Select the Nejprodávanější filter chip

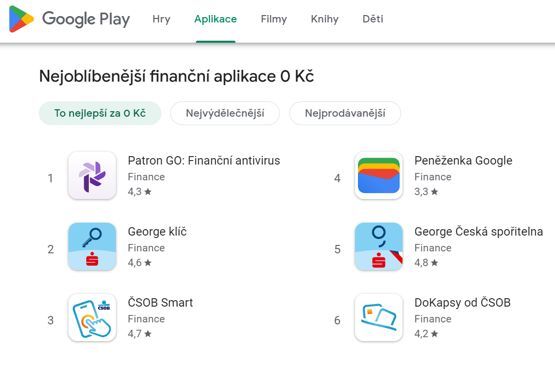click(x=345, y=113)
